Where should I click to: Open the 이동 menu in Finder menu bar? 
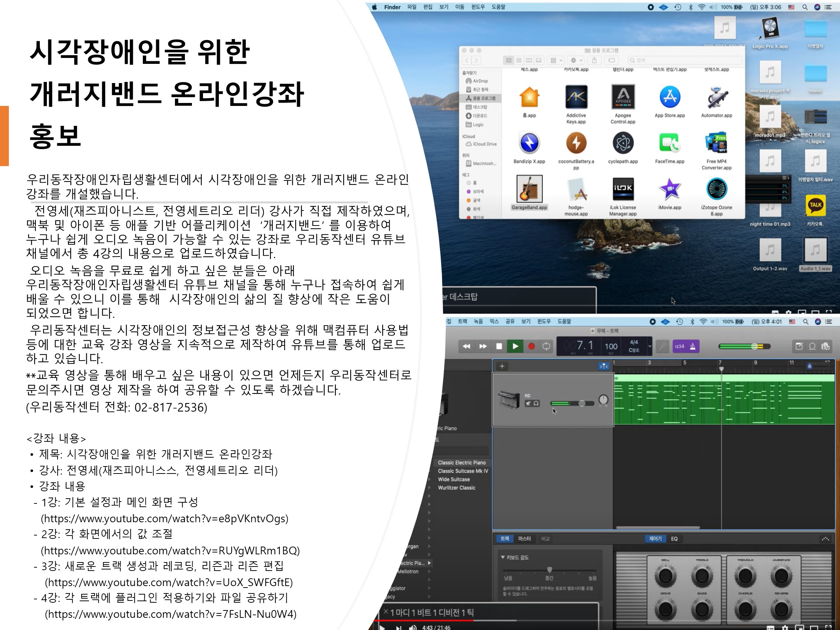coord(459,7)
